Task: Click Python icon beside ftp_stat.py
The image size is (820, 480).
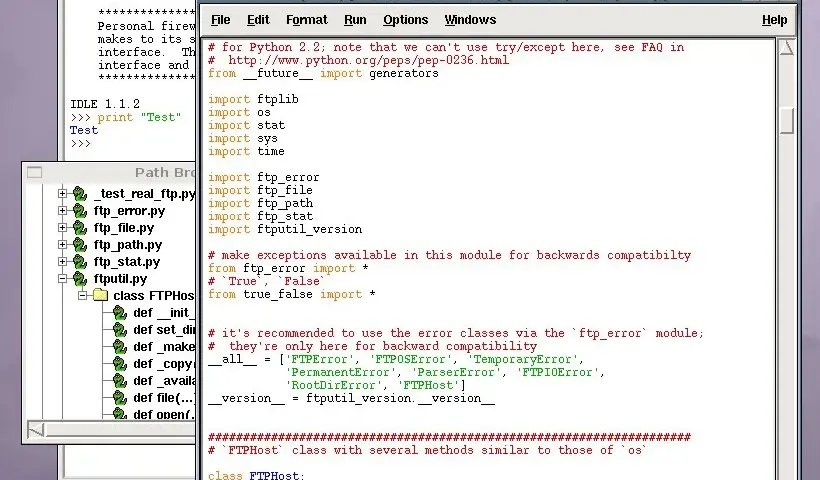Action: point(79,262)
